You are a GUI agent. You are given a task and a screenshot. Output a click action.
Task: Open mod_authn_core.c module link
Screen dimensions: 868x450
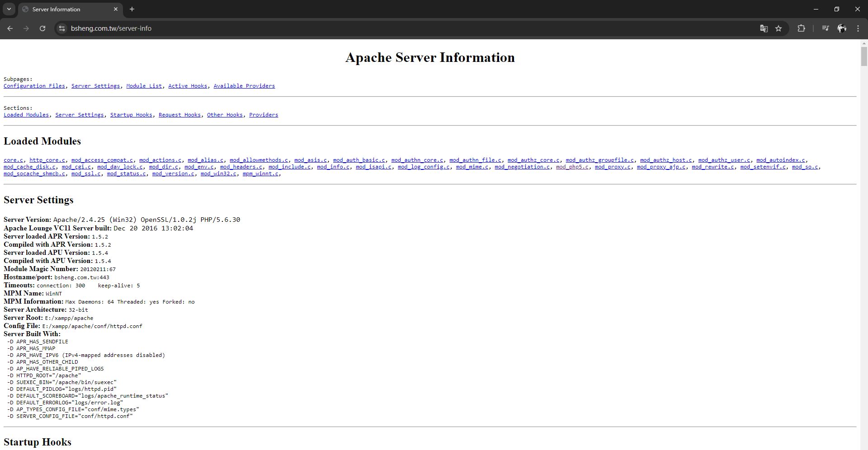[417, 160]
